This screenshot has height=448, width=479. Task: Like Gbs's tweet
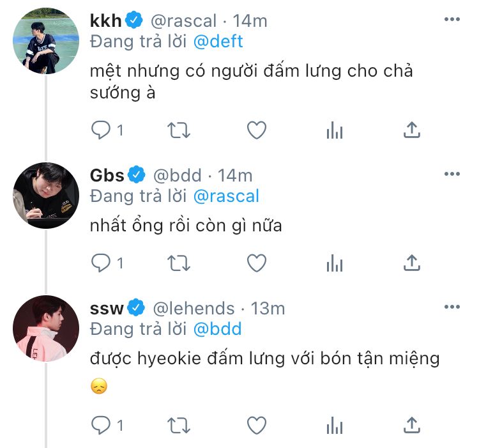pyautogui.click(x=256, y=263)
